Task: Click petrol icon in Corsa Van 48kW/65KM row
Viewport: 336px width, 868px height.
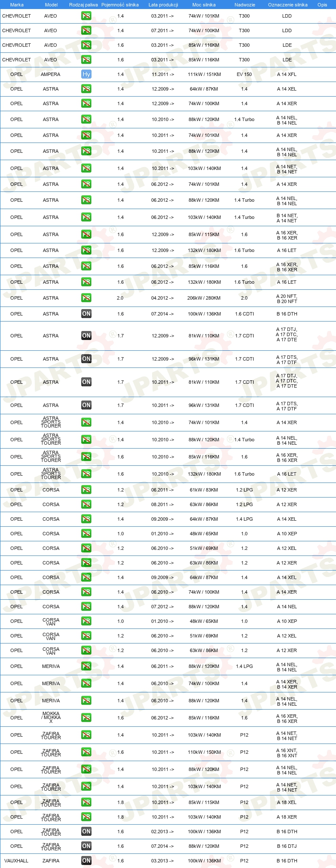Action: tap(86, 621)
